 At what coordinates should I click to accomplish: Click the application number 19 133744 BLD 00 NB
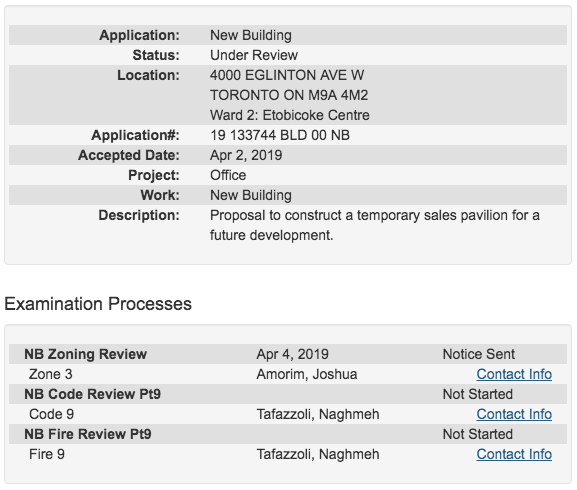280,135
